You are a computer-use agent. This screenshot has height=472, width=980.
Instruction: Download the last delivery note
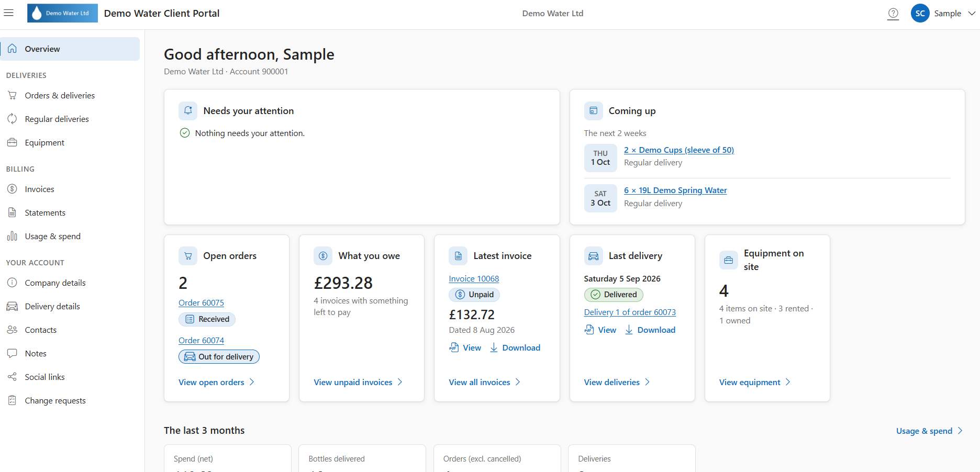tap(650, 330)
